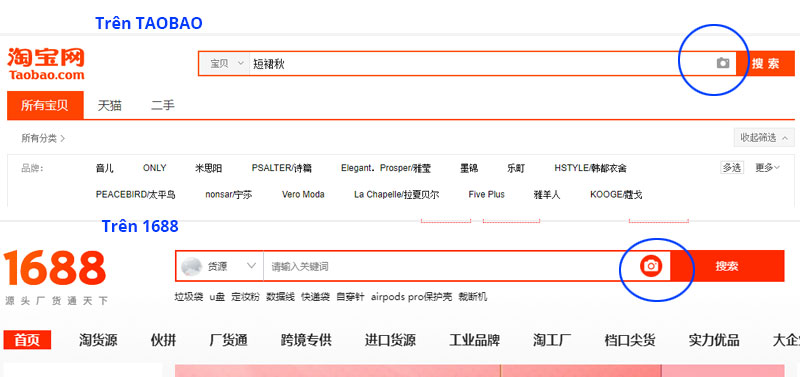Open 实力优品 navigation item

(714, 340)
